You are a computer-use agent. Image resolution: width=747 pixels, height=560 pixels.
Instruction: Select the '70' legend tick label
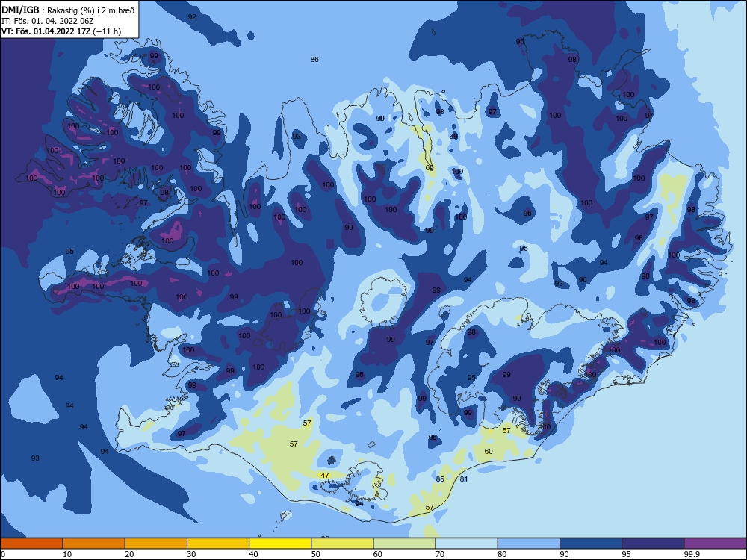tap(440, 554)
